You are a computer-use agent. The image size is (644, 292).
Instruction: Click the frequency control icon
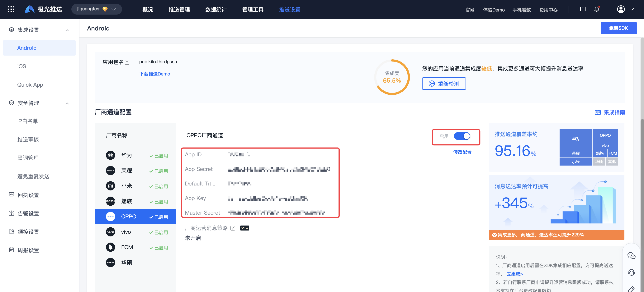click(x=12, y=232)
